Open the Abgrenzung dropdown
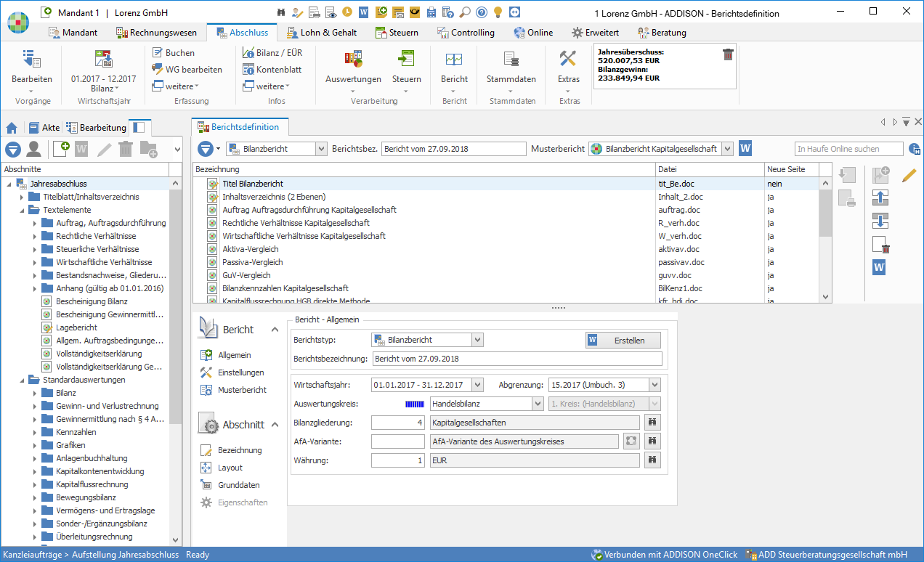924x562 pixels. [x=655, y=385]
